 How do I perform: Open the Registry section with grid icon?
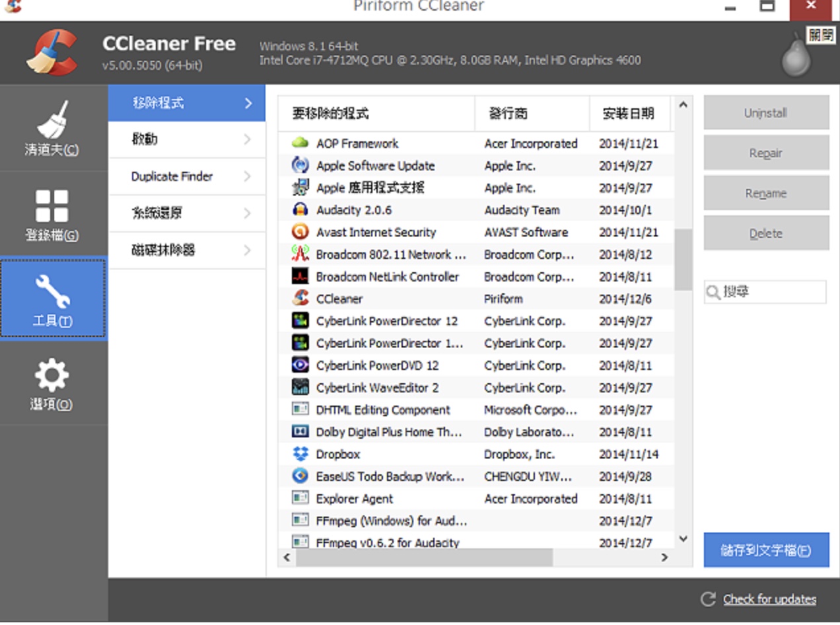coord(53,214)
